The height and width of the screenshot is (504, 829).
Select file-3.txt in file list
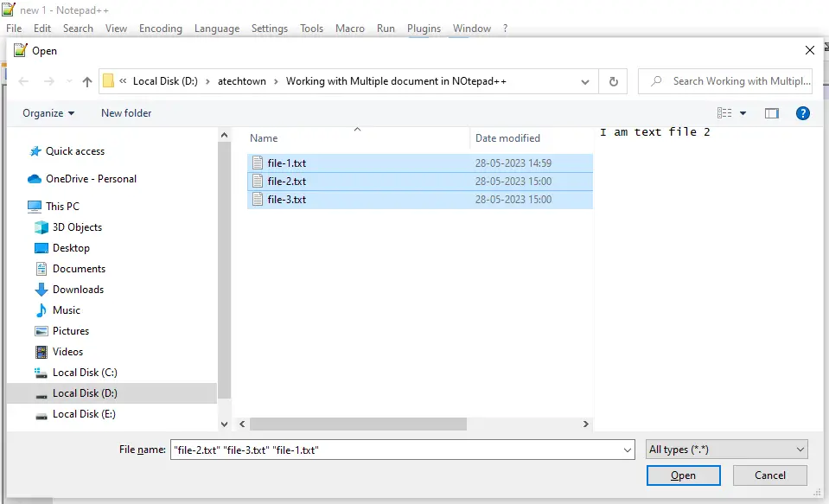click(420, 200)
